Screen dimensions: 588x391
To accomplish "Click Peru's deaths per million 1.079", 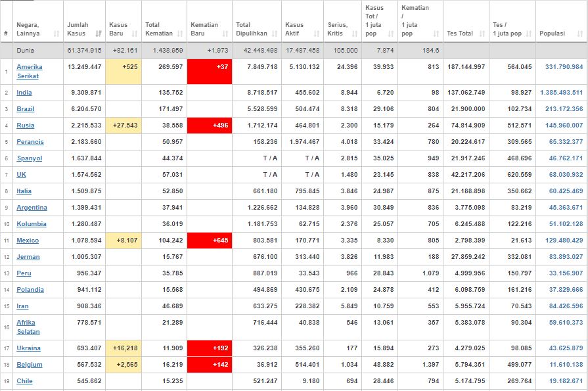I will (430, 273).
